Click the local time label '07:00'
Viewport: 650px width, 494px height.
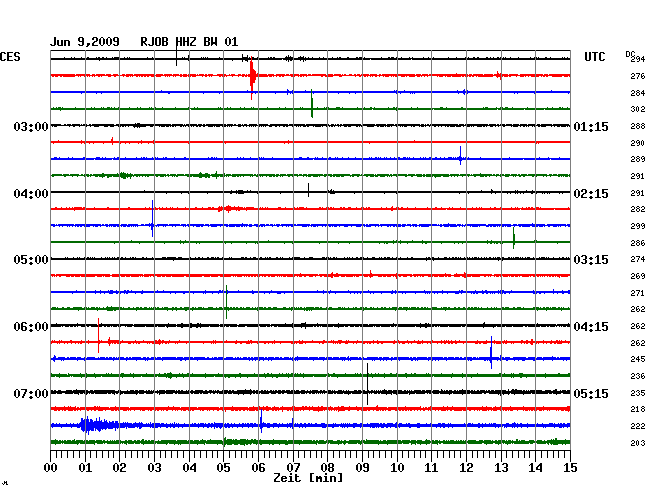coord(31,393)
